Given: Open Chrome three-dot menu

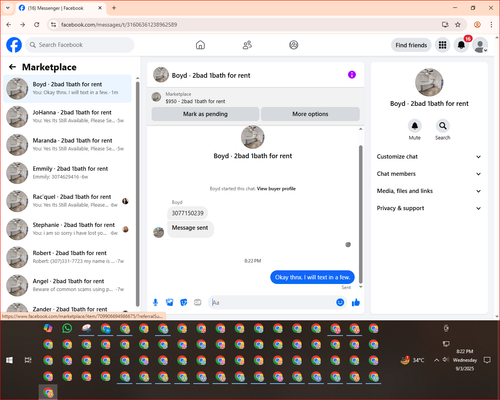Looking at the screenshot, I should (x=491, y=24).
